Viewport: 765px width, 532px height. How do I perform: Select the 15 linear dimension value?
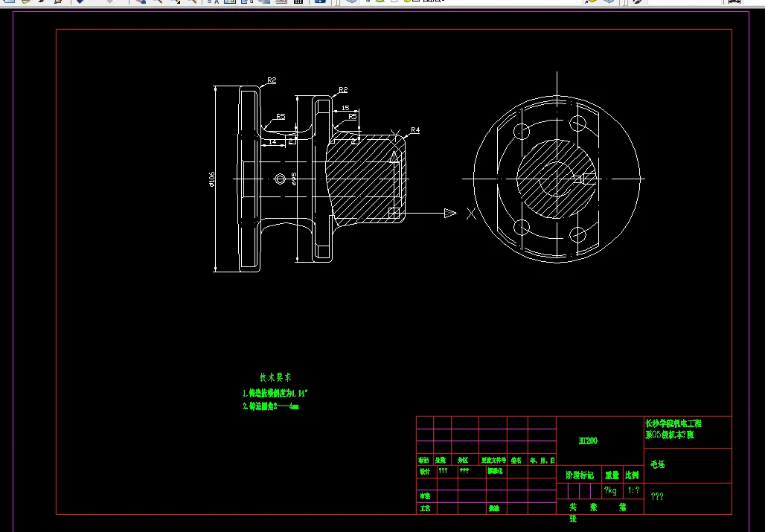tap(345, 108)
